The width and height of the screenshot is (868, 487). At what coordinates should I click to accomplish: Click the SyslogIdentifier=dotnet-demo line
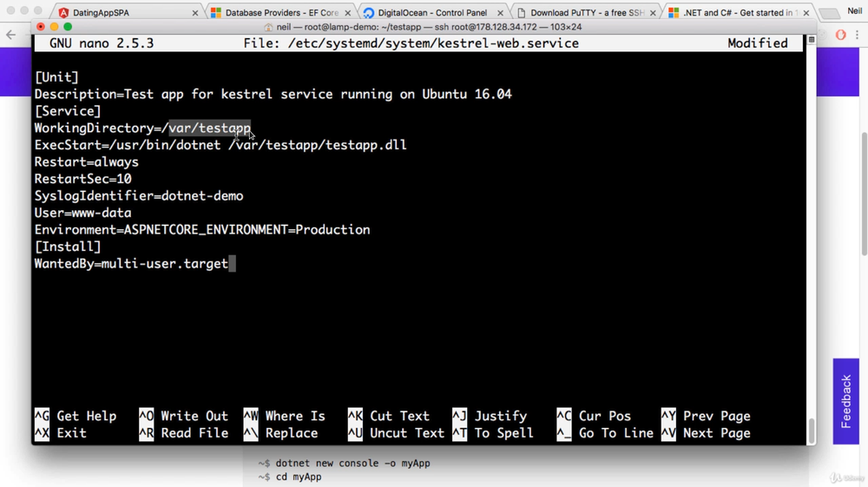139,196
